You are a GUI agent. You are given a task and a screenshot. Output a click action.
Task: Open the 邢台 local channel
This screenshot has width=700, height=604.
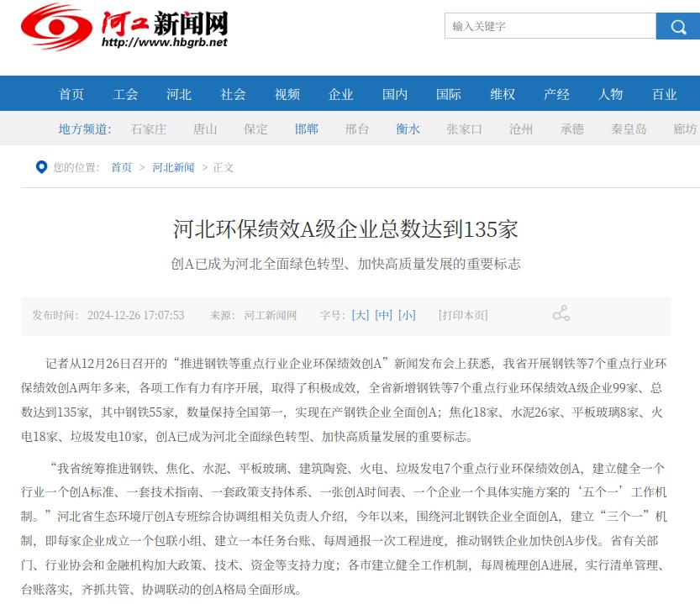click(357, 129)
